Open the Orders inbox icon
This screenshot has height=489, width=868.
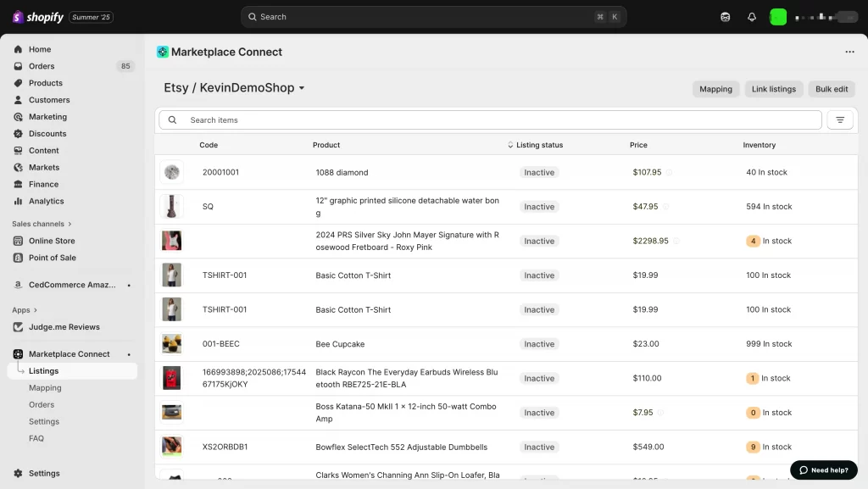[19, 66]
